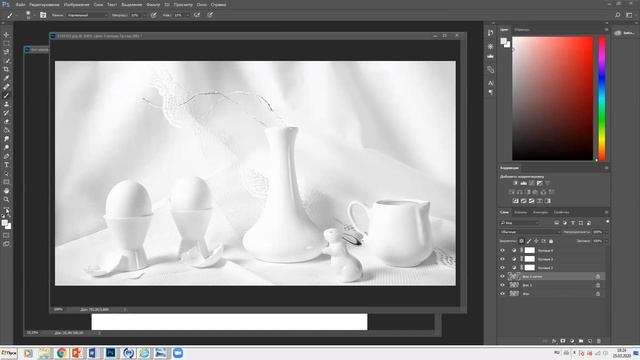
Task: Select the Rectangular Marquee tool
Action: pyautogui.click(x=6, y=44)
